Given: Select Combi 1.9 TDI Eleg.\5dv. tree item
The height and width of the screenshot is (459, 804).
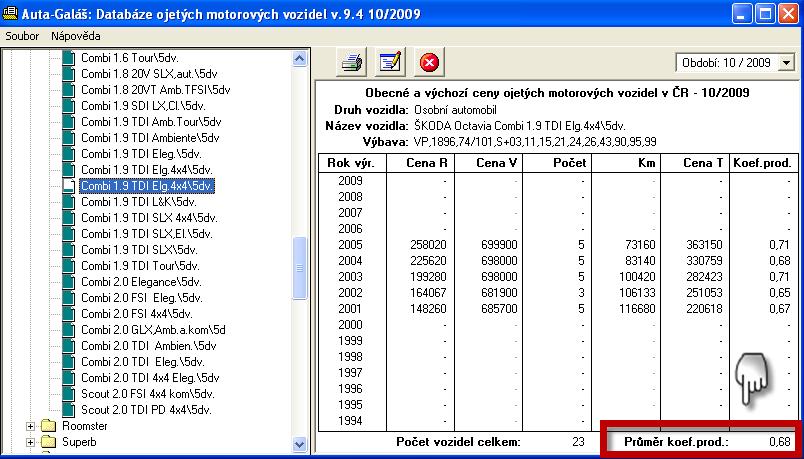Looking at the screenshot, I should point(142,154).
